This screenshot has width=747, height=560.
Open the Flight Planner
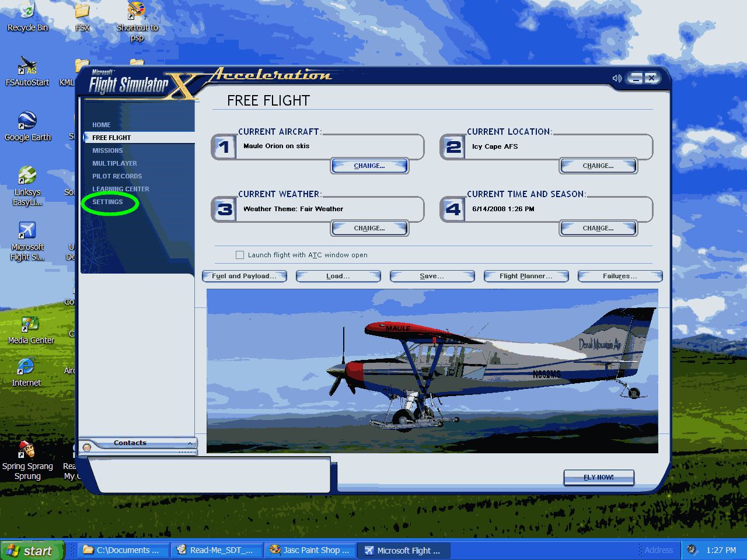coord(526,276)
